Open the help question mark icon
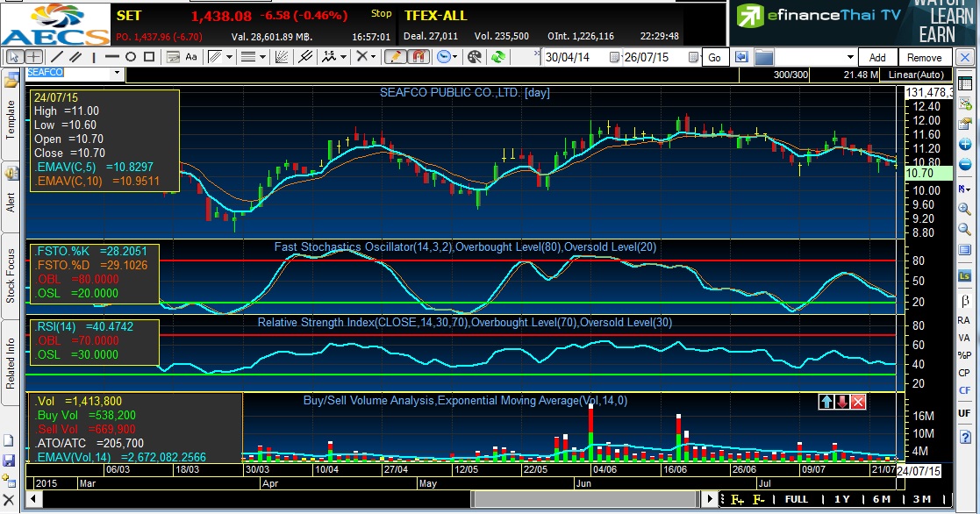Viewport: 980px width, 514px height. pyautogui.click(x=965, y=438)
